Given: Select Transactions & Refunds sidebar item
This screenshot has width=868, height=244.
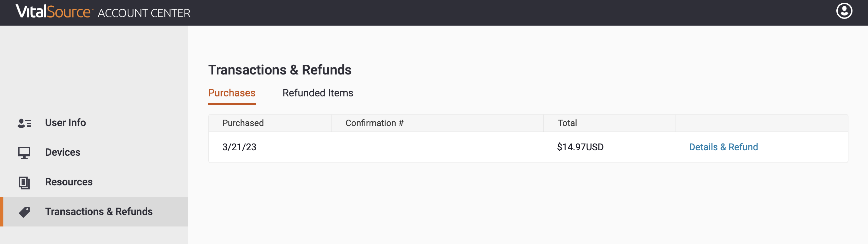Looking at the screenshot, I should point(94,212).
